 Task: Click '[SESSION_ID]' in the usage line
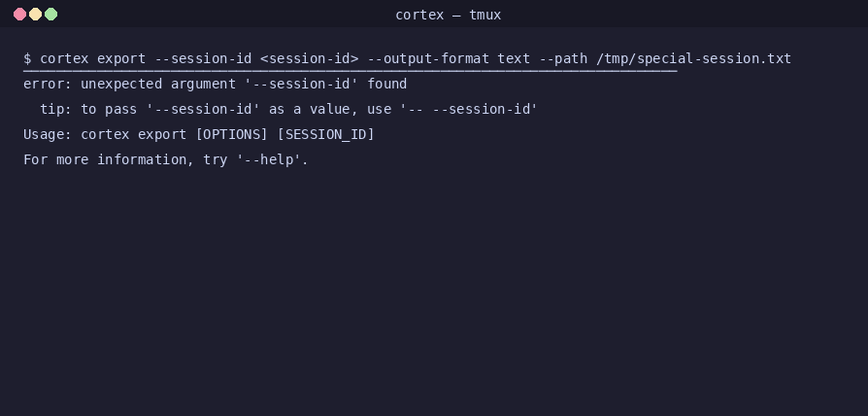(326, 134)
